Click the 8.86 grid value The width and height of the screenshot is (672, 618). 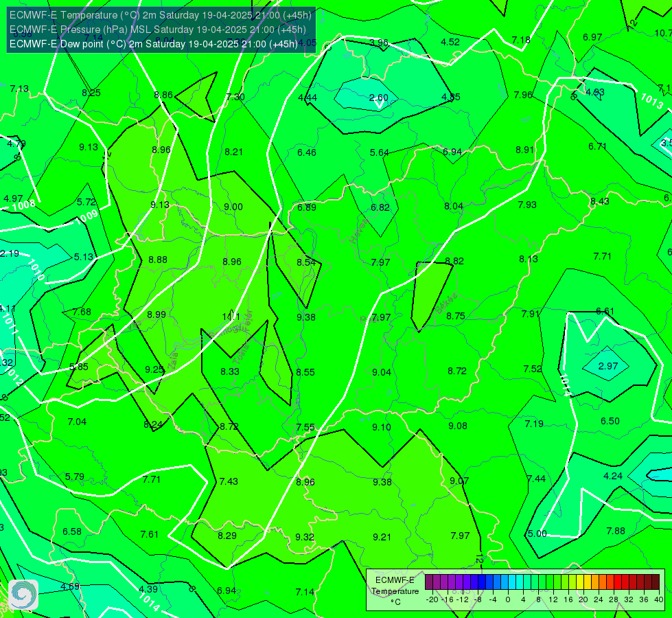click(163, 95)
